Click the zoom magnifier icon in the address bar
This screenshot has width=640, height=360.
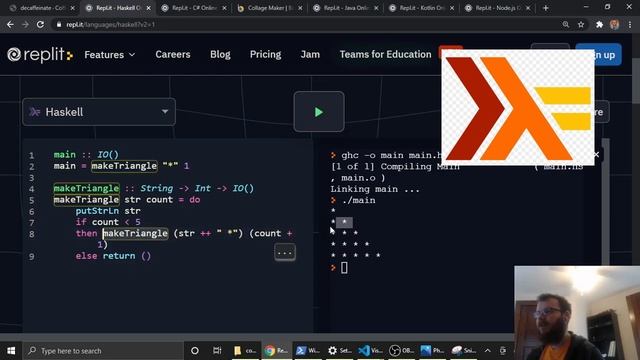coord(566,24)
